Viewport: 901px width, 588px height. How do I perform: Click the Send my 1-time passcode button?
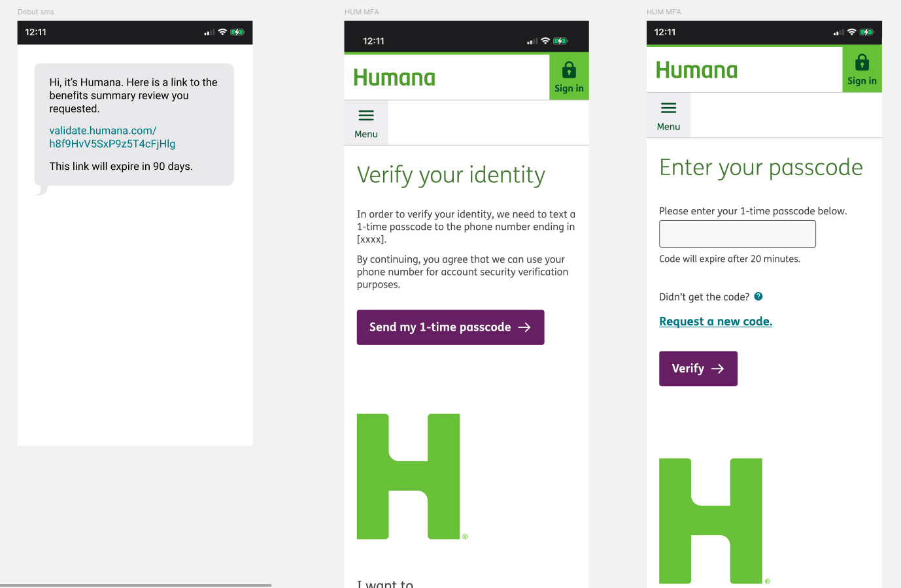(450, 327)
